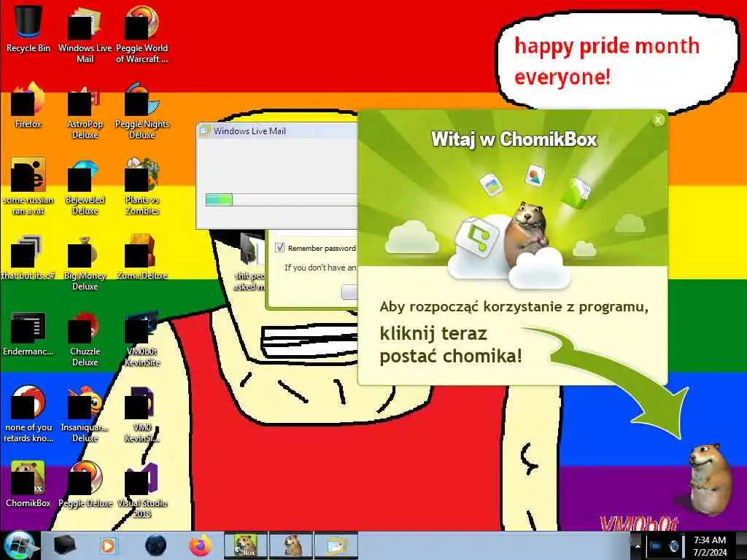Open the dark globe browser taskbar icon
747x560 pixels.
(156, 545)
